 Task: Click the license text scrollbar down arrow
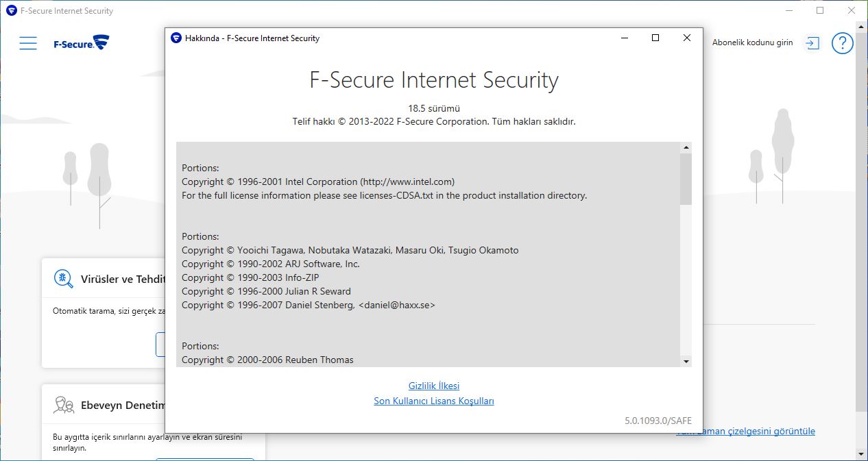[686, 361]
